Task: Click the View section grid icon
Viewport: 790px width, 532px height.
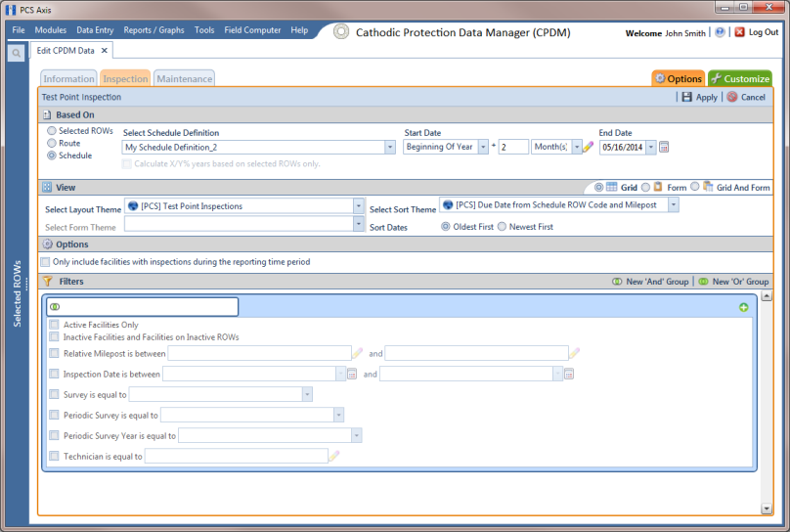Action: 47,188
